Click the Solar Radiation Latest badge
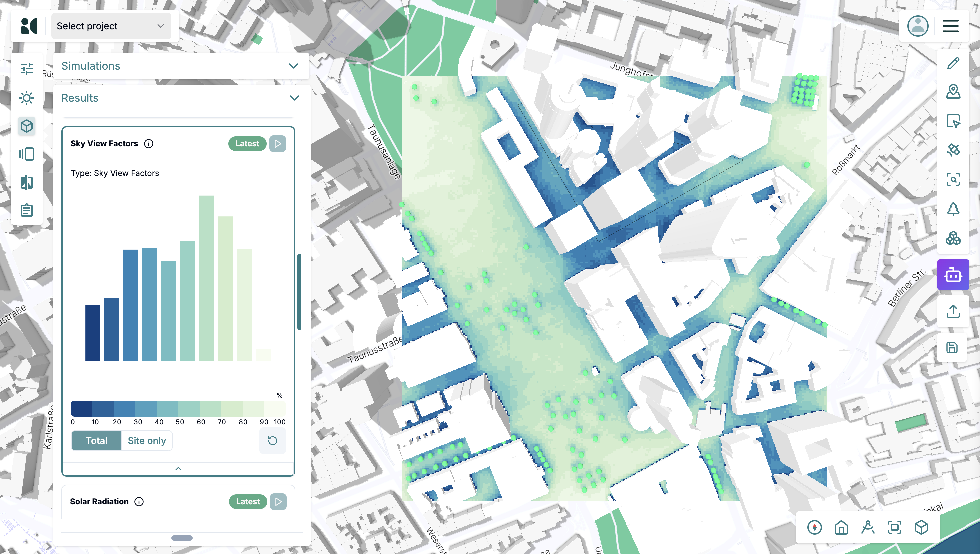Image resolution: width=980 pixels, height=554 pixels. (248, 501)
